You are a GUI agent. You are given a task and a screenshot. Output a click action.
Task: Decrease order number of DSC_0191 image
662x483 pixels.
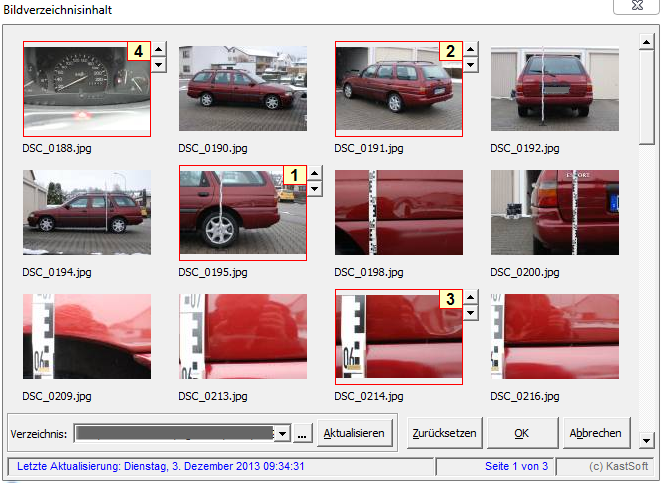pos(471,65)
